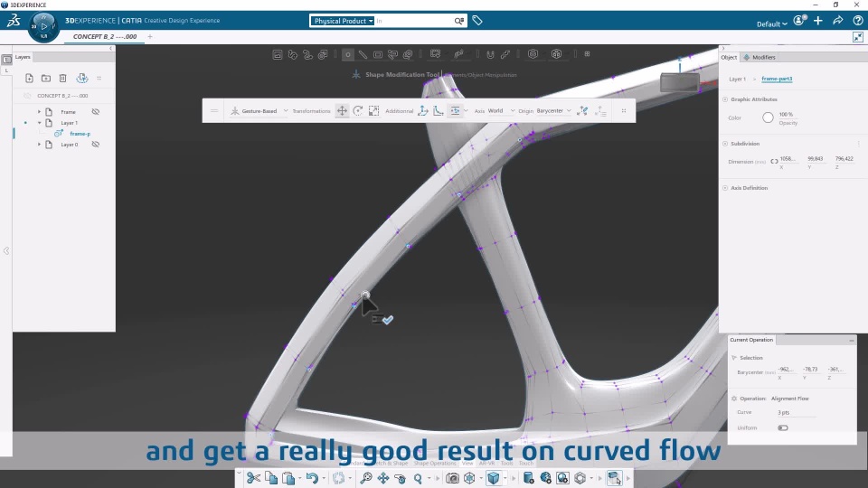Click the white Color swatch circle
The height and width of the screenshot is (488, 868).
[768, 117]
